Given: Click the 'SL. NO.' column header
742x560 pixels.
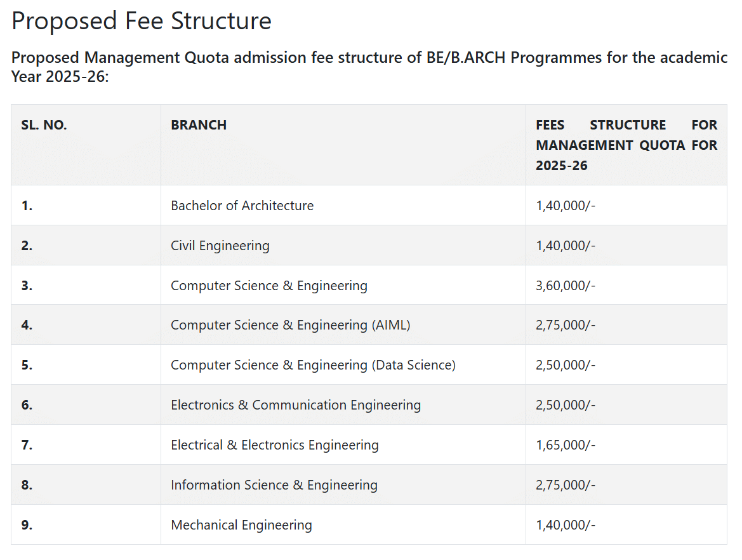Looking at the screenshot, I should [44, 125].
